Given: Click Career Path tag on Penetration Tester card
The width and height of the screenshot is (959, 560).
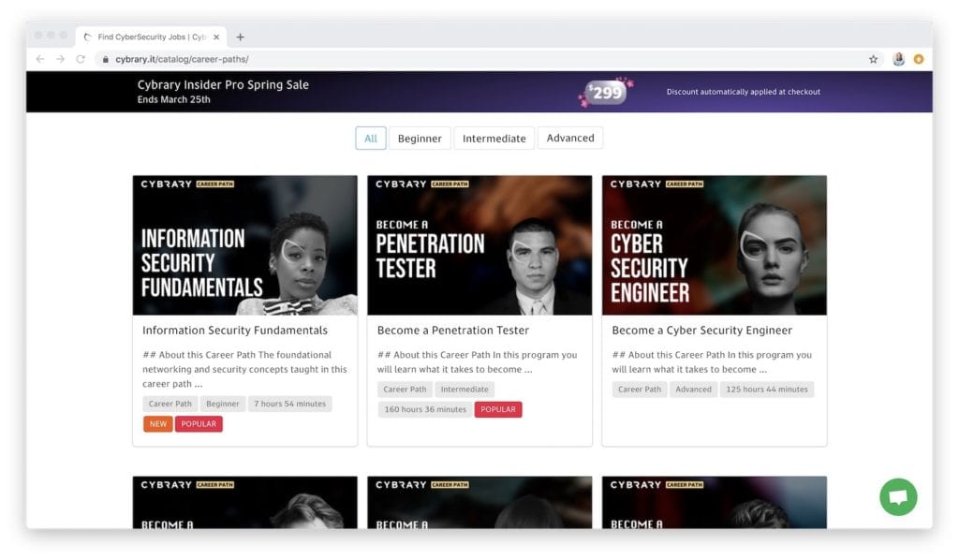Looking at the screenshot, I should (x=405, y=390).
